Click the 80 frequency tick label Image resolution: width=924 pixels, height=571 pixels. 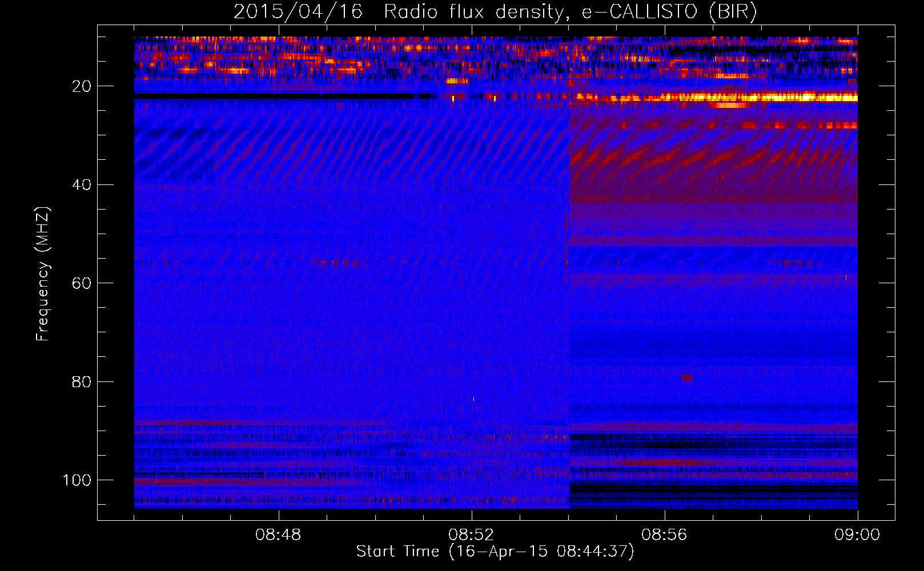[82, 381]
